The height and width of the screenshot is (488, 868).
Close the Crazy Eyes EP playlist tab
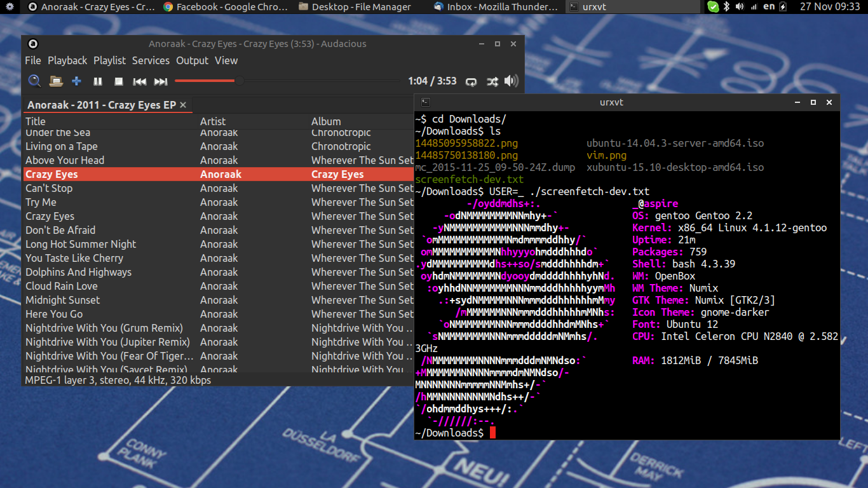pos(183,105)
